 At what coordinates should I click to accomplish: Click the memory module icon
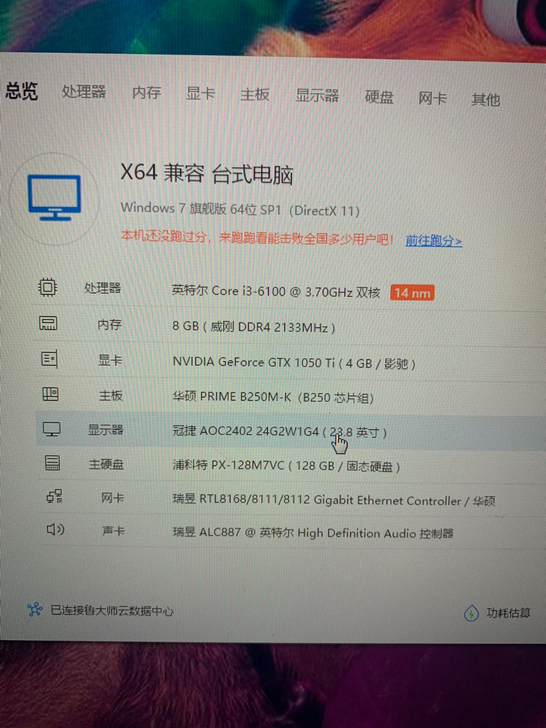pos(48,323)
